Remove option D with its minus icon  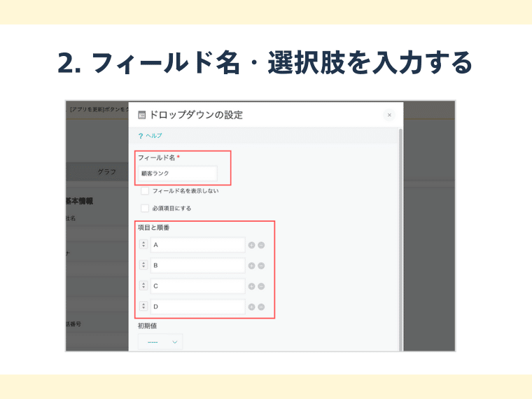[261, 307]
